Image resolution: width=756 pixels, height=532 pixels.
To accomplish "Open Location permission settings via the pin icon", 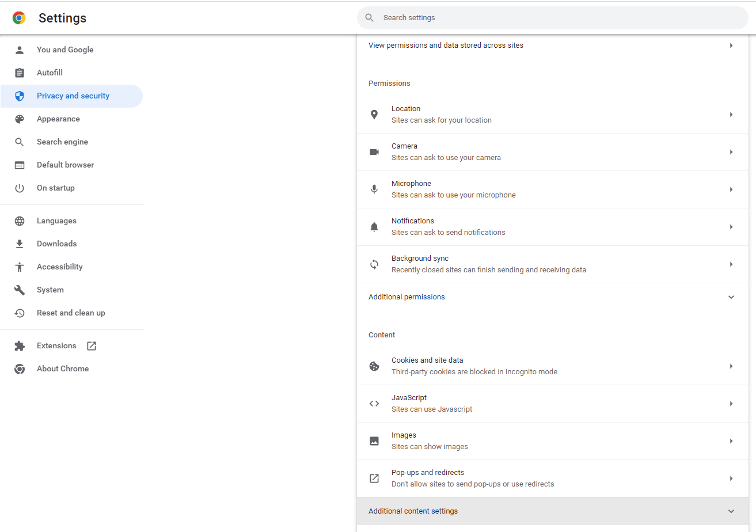I will point(374,114).
